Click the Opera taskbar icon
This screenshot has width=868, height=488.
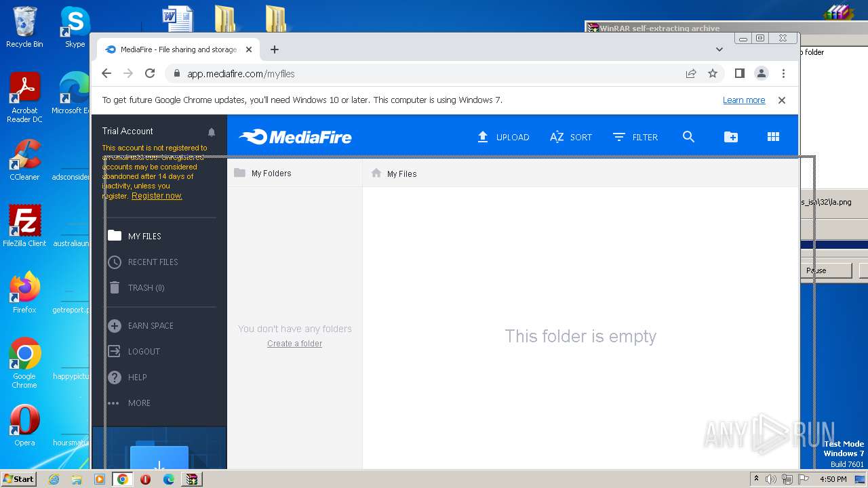pos(145,479)
